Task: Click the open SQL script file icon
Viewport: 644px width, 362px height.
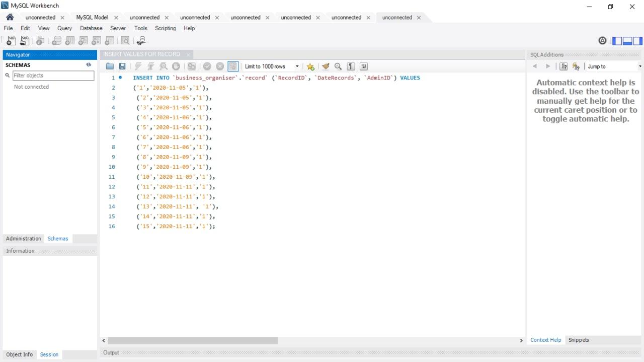Action: pyautogui.click(x=24, y=41)
